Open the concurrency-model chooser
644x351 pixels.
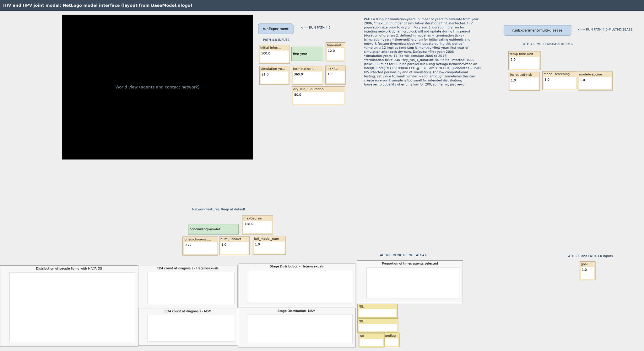coord(213,229)
